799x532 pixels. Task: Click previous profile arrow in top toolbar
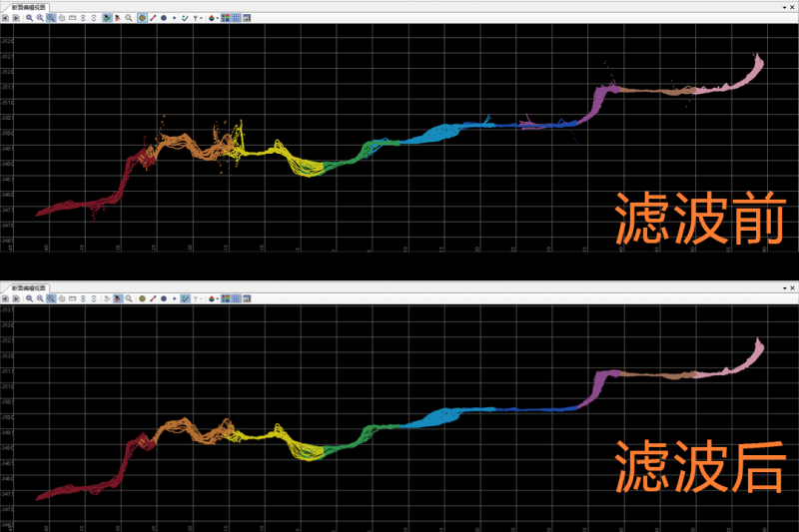pos(5,18)
